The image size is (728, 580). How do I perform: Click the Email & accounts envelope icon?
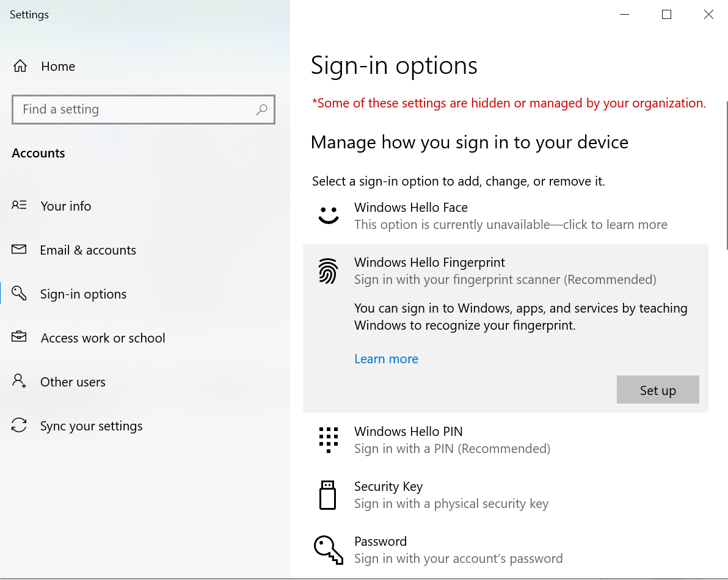[19, 250]
